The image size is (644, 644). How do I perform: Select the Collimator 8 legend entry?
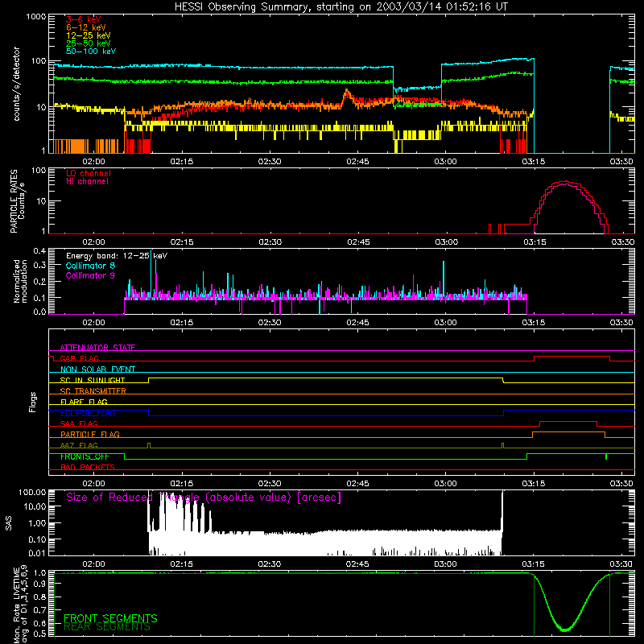pos(90,266)
